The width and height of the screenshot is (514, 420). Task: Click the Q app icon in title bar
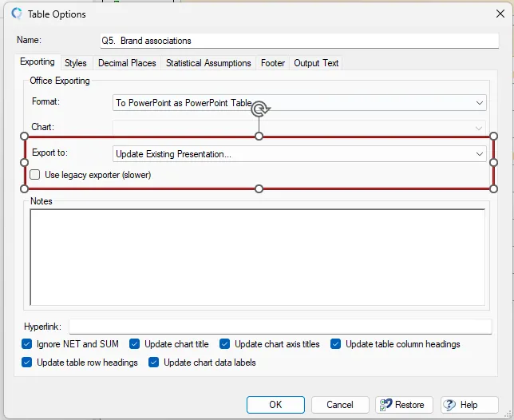[16, 14]
